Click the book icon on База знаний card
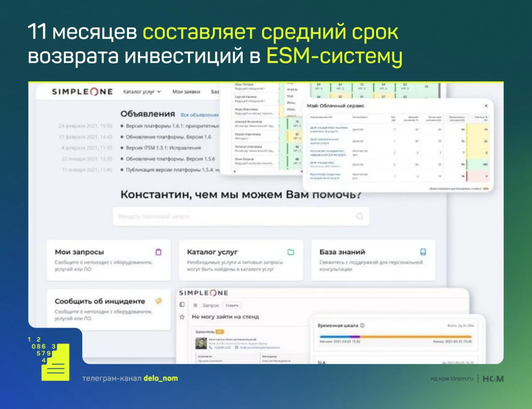Image resolution: width=532 pixels, height=409 pixels. [x=423, y=252]
